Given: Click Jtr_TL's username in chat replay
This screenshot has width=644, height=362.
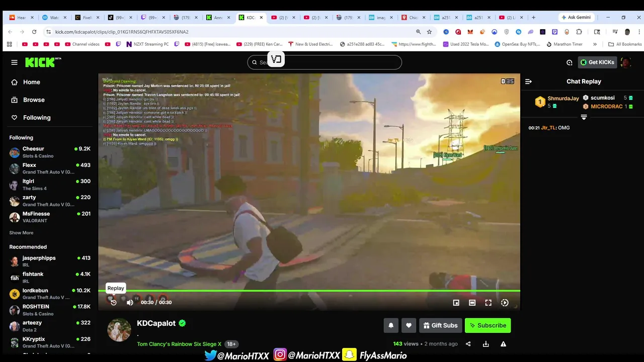Looking at the screenshot, I should coord(548,128).
